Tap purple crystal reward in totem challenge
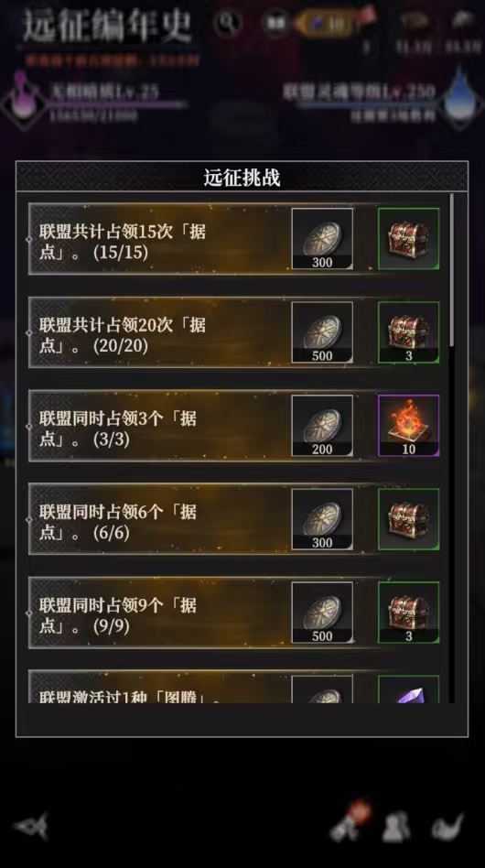This screenshot has width=485, height=868. (409, 689)
